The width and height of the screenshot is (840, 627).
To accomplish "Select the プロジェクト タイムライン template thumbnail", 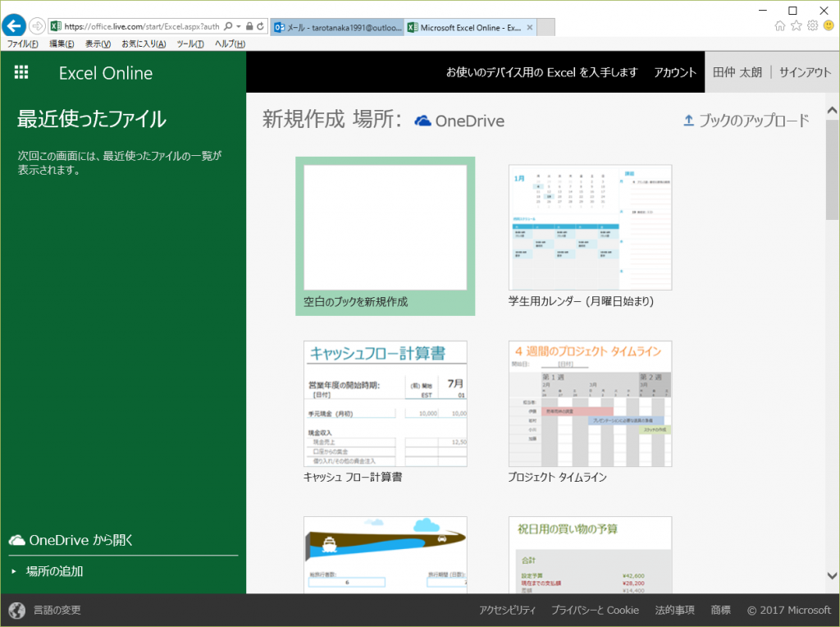I will pos(590,404).
